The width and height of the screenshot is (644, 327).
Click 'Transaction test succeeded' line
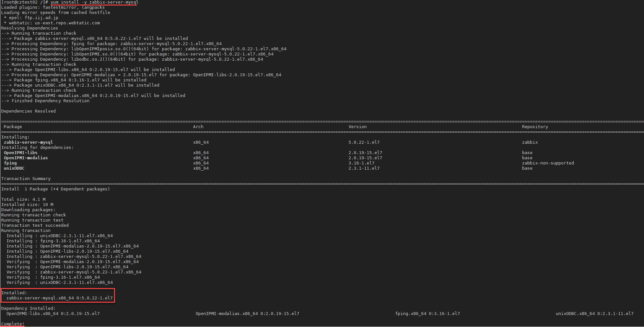coord(35,225)
